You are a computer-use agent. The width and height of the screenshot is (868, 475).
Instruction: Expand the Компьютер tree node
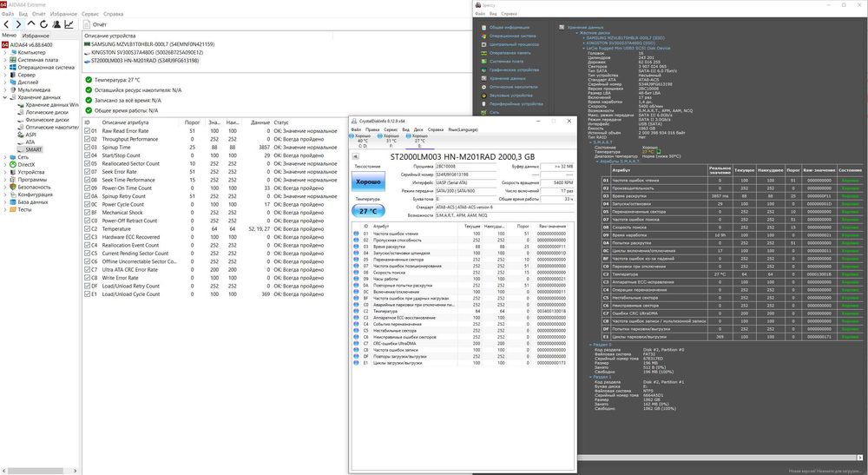5,53
